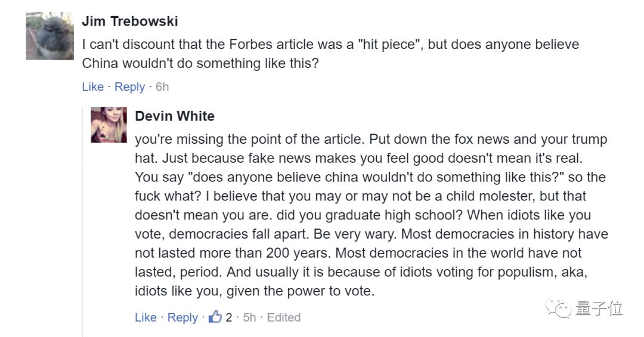Click the thumbs-up icon on Devin's reply

coord(215,317)
